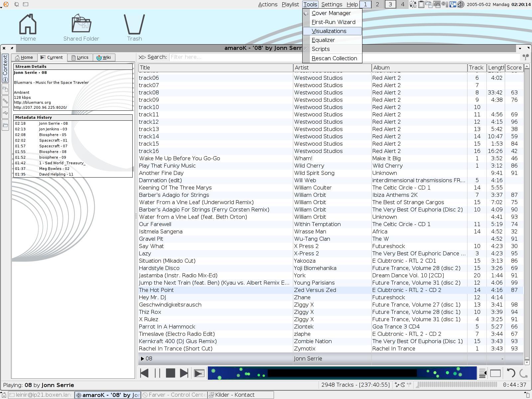532x399 pixels.
Task: Switch to the Wiki context tab
Action: [x=104, y=58]
